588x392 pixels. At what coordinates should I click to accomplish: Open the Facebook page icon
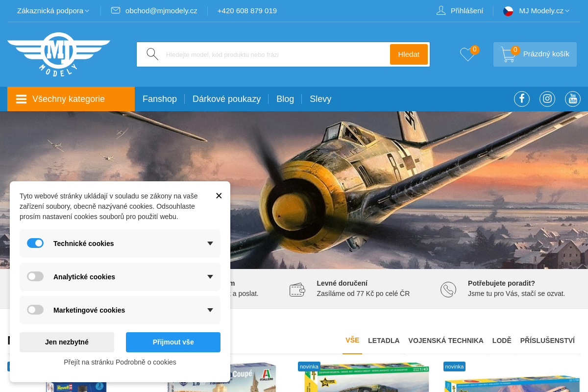pos(522,99)
